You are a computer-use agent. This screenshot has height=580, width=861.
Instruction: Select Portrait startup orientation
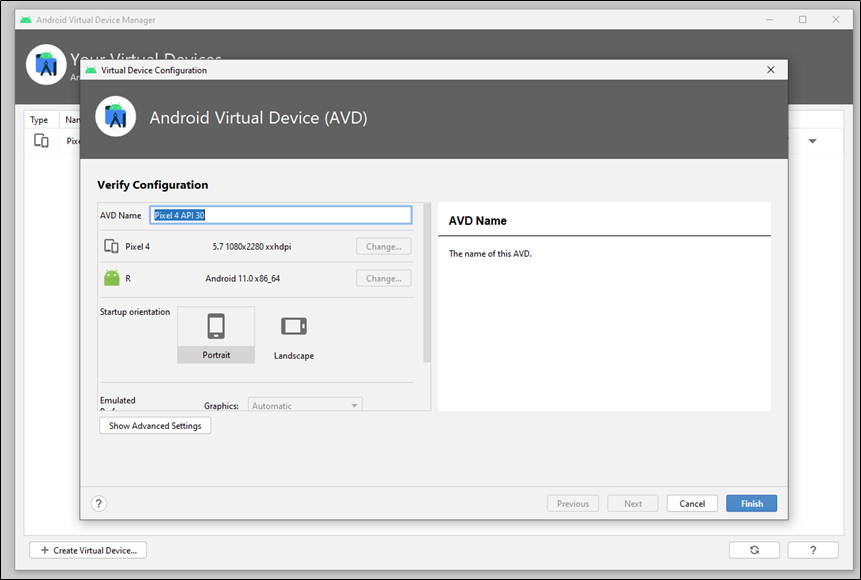[x=216, y=334]
